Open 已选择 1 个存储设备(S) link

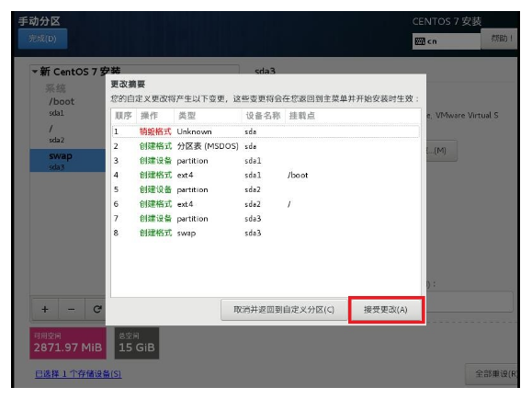[78, 374]
